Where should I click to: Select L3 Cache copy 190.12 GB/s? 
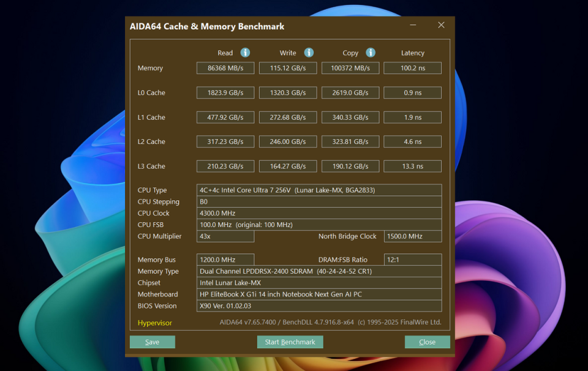pos(350,167)
